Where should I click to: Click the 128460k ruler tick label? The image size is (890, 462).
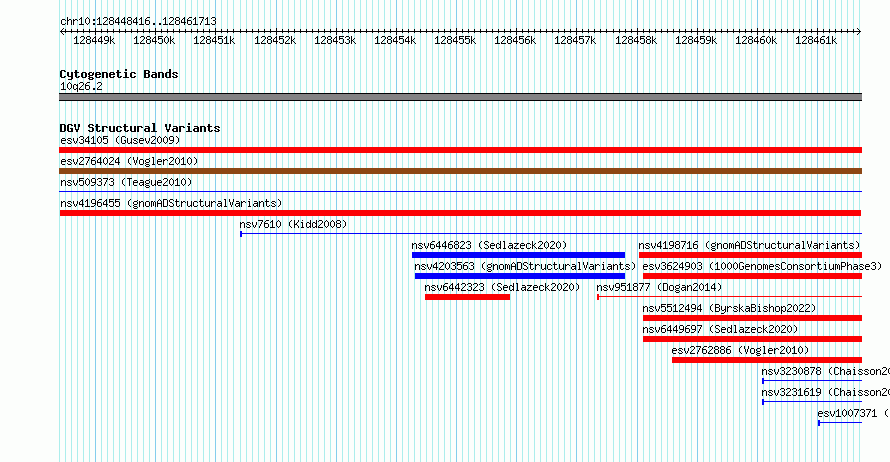tap(756, 40)
